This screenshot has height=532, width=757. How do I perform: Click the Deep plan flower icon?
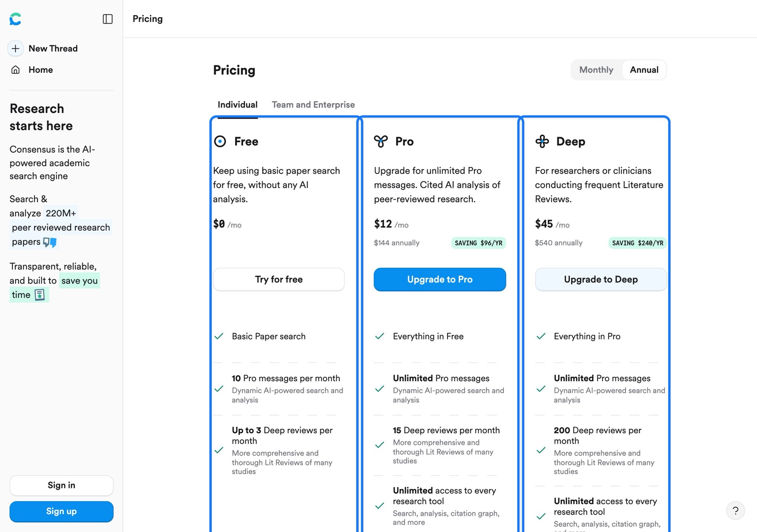pos(542,141)
